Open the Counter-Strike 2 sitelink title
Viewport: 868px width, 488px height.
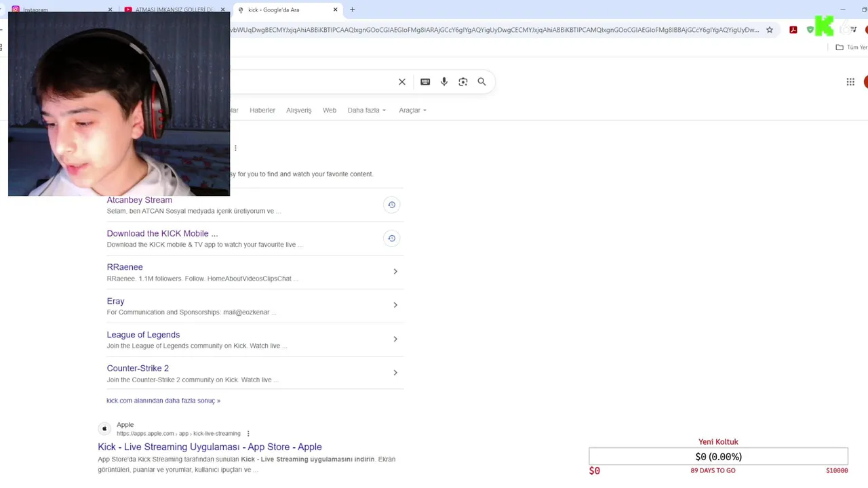tap(138, 368)
